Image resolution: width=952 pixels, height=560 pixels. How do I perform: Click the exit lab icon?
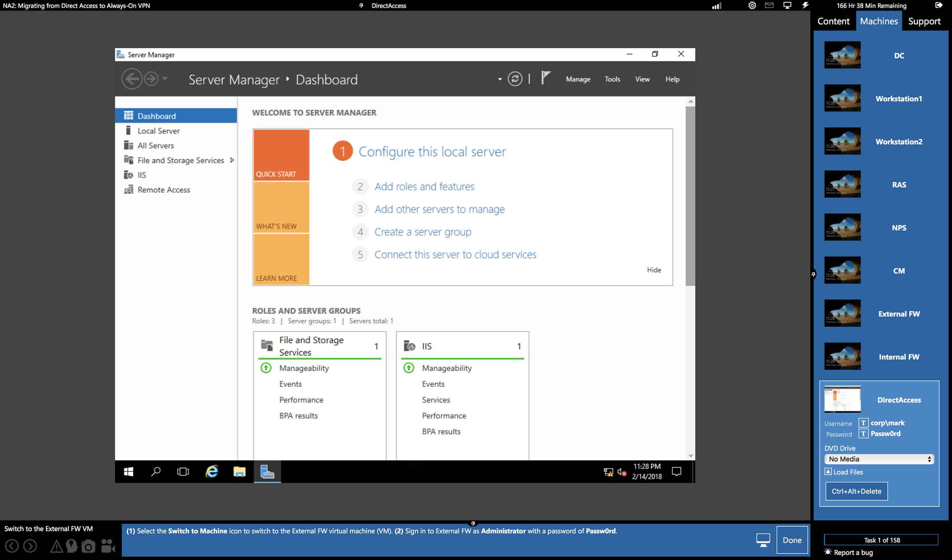coord(939,5)
